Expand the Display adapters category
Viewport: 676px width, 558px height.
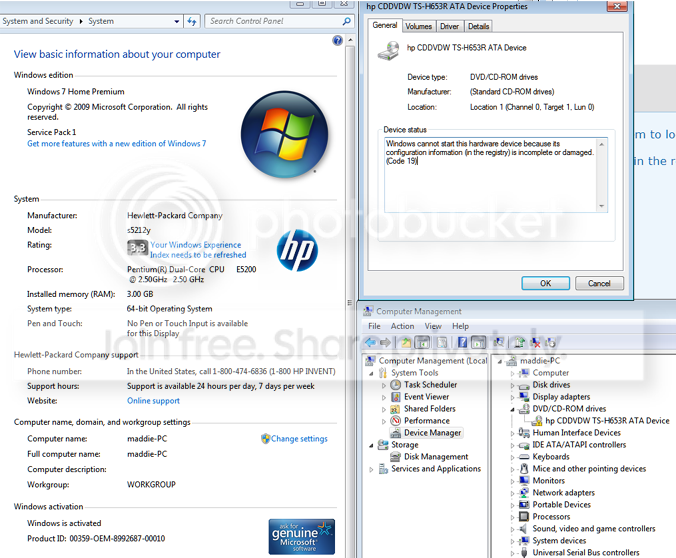tap(513, 398)
